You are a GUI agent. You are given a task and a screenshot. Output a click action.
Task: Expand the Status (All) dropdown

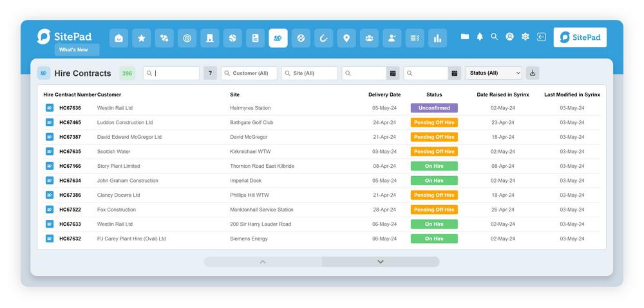493,73
